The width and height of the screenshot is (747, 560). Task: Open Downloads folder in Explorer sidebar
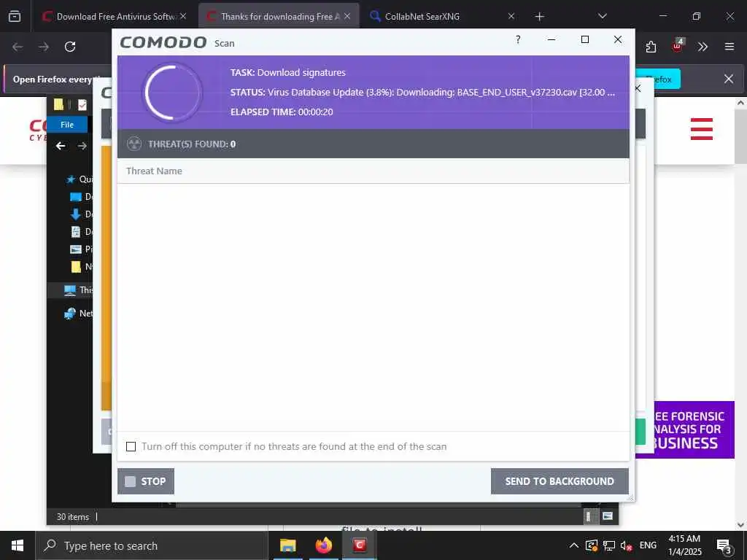tap(82, 214)
